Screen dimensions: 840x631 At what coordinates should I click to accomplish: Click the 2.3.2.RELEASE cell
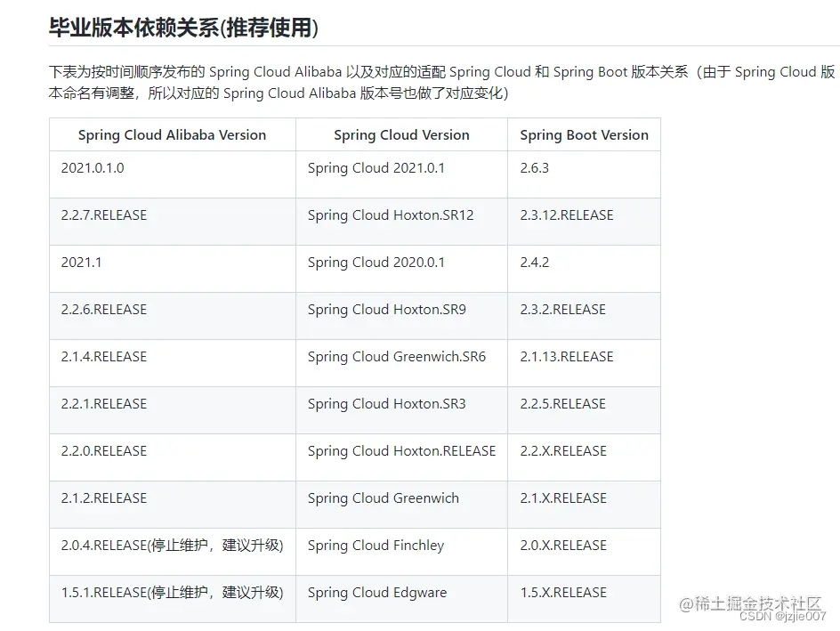tap(584, 316)
